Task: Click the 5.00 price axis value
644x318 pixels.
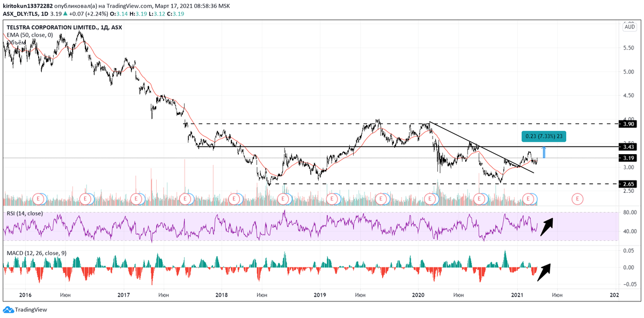Action: [630, 71]
